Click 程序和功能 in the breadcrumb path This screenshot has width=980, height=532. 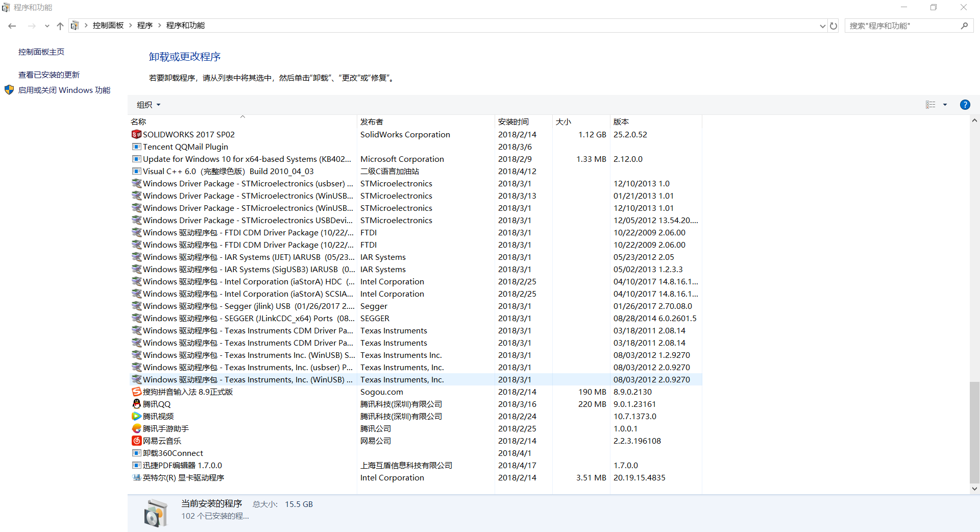[x=185, y=26]
